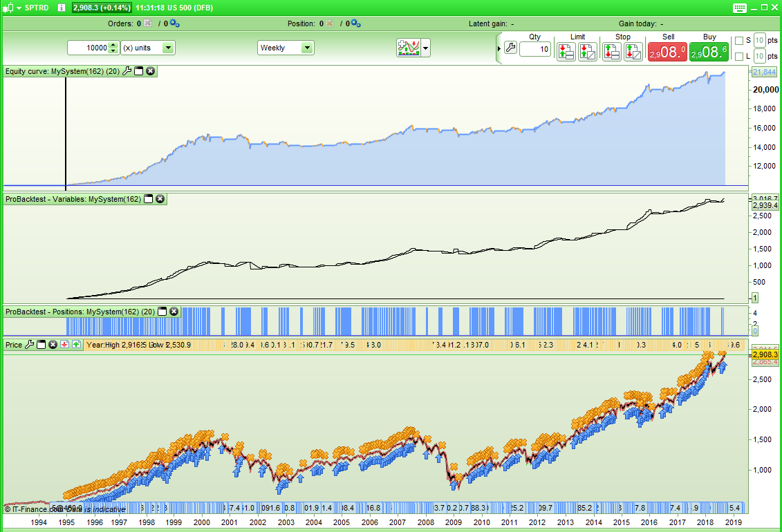Open the trading panel preferences wrench
Screen dimensions: 782x532
click(x=510, y=47)
